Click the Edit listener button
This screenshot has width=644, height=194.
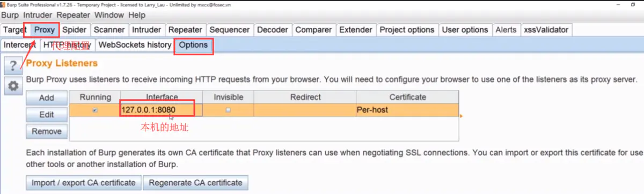pos(47,115)
